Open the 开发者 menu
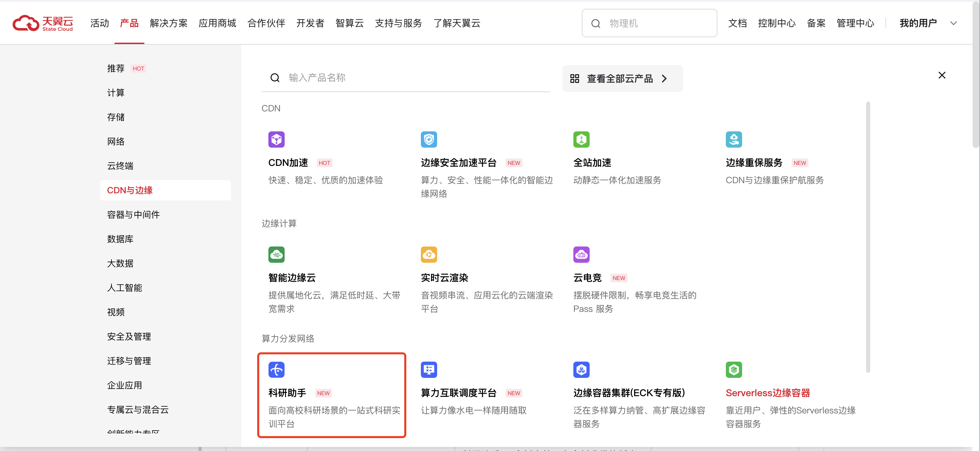 pos(310,23)
